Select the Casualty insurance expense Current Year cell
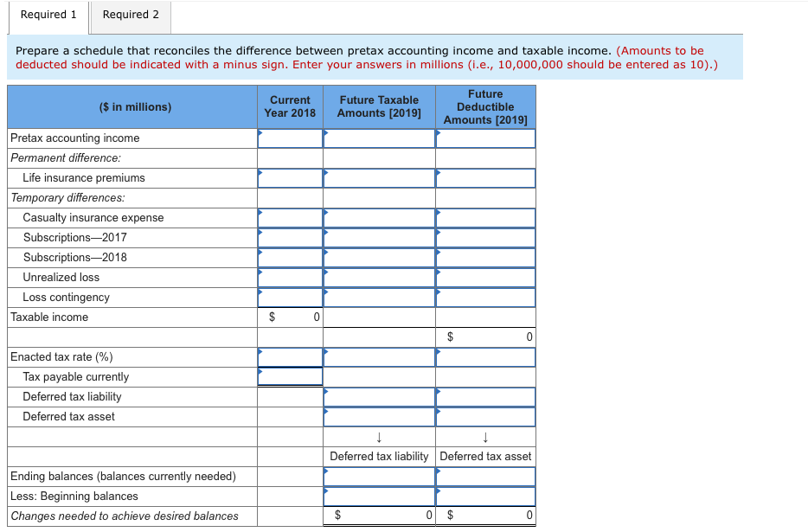The height and width of the screenshot is (532, 808). point(290,217)
